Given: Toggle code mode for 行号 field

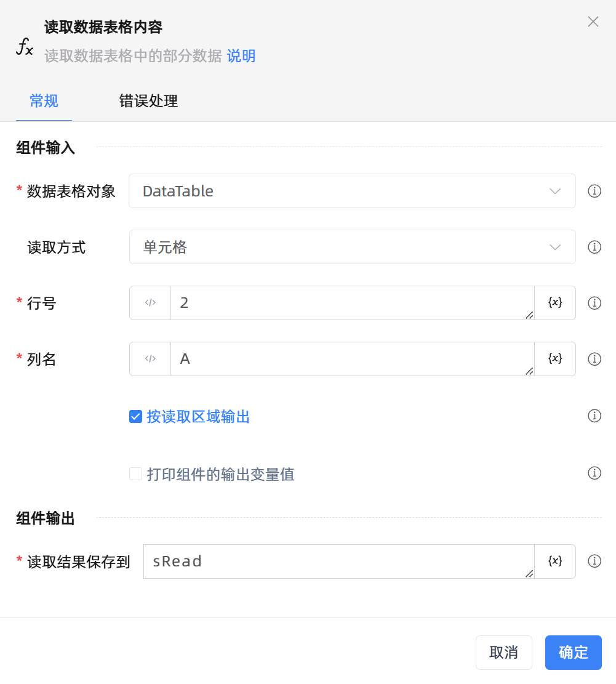Looking at the screenshot, I should (x=150, y=303).
